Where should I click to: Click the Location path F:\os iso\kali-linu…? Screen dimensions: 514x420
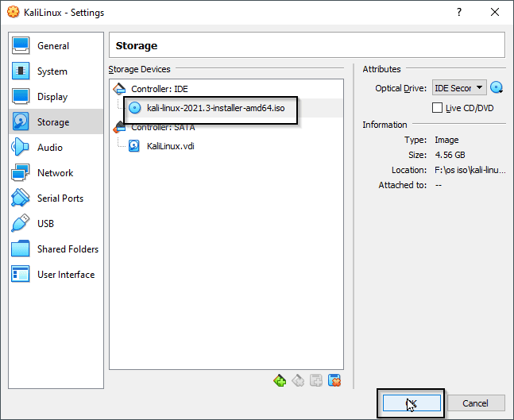click(470, 170)
